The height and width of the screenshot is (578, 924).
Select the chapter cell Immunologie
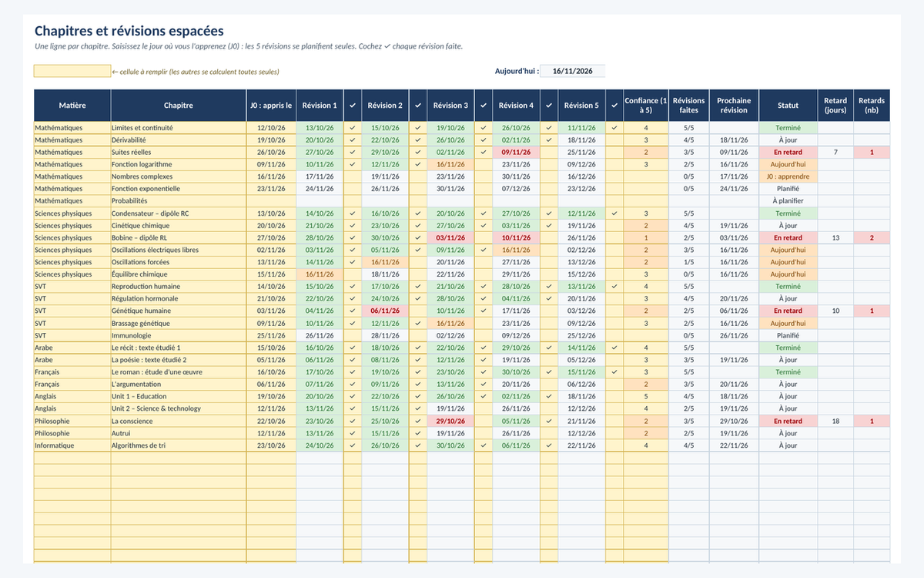coord(179,336)
